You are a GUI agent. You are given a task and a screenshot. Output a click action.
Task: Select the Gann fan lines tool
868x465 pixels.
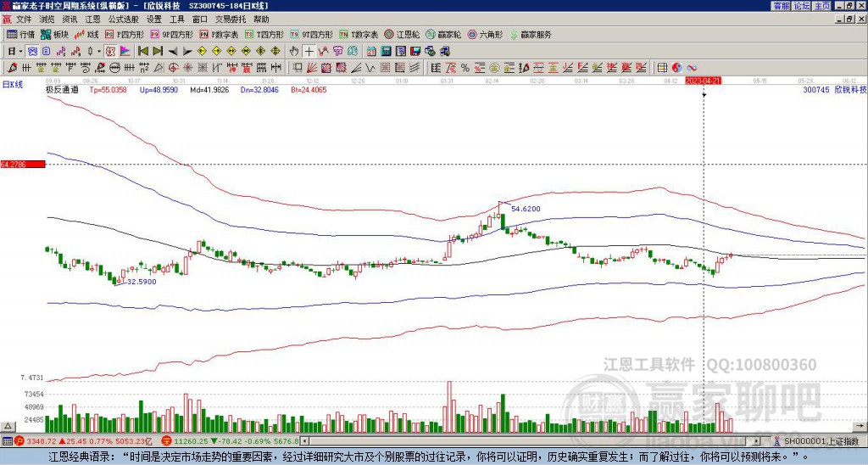tap(312, 68)
